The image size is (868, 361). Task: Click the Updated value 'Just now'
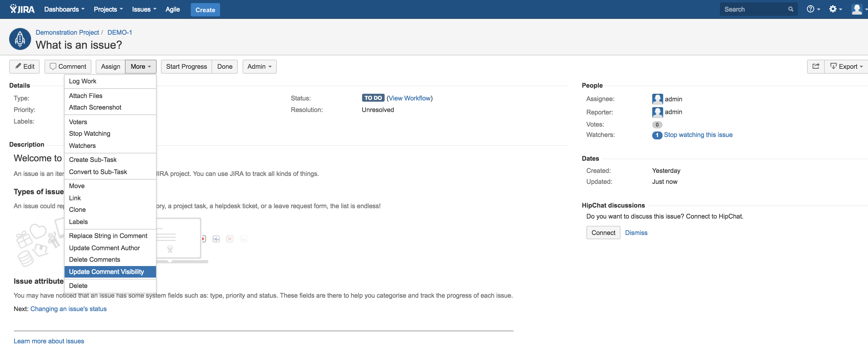(x=664, y=182)
